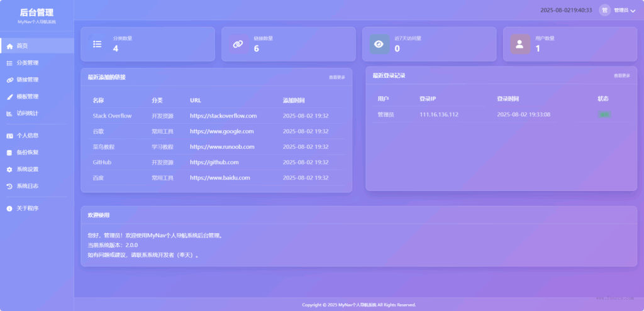Click 查看更多 in 最近登录记录 panel

click(621, 75)
